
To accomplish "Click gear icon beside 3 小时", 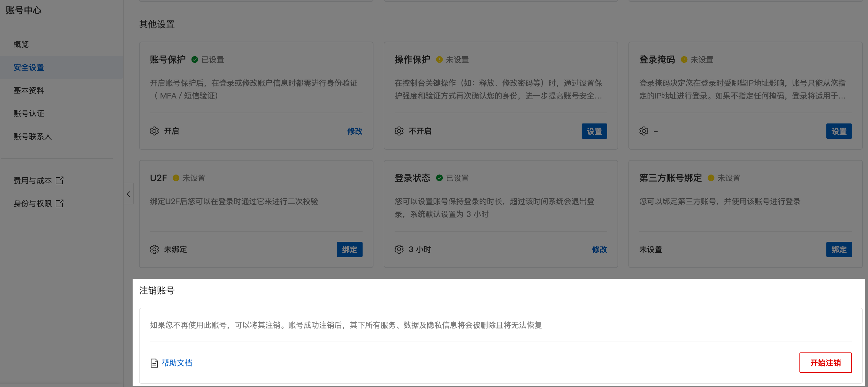I will [399, 249].
